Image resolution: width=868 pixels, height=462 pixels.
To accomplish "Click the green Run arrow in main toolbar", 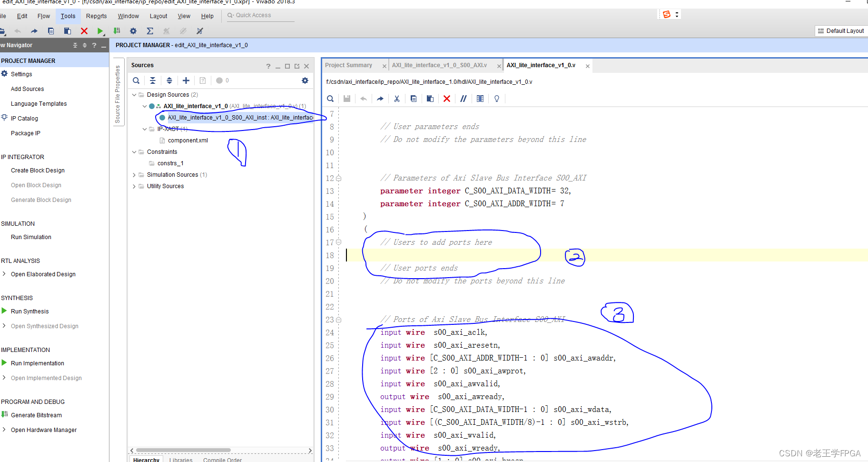I will pos(100,31).
